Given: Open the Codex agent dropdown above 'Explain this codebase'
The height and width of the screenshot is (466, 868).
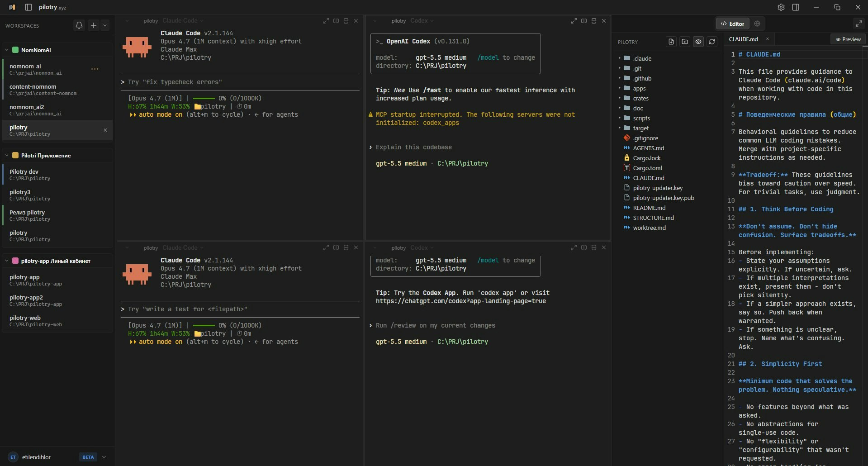Looking at the screenshot, I should point(422,21).
